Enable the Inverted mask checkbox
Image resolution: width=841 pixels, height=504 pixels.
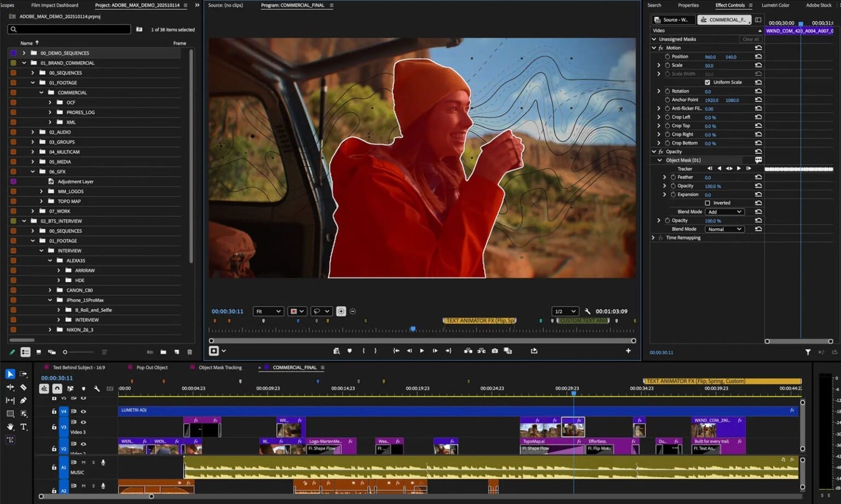(x=707, y=203)
